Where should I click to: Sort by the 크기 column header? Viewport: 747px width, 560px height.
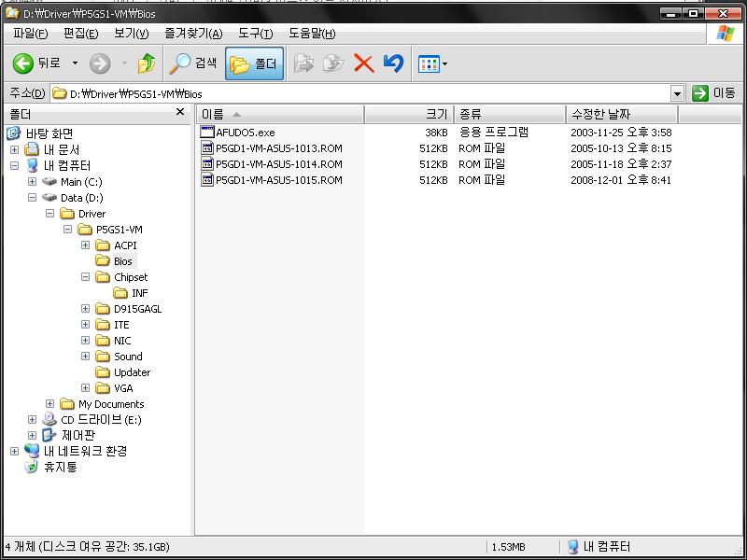tap(409, 114)
